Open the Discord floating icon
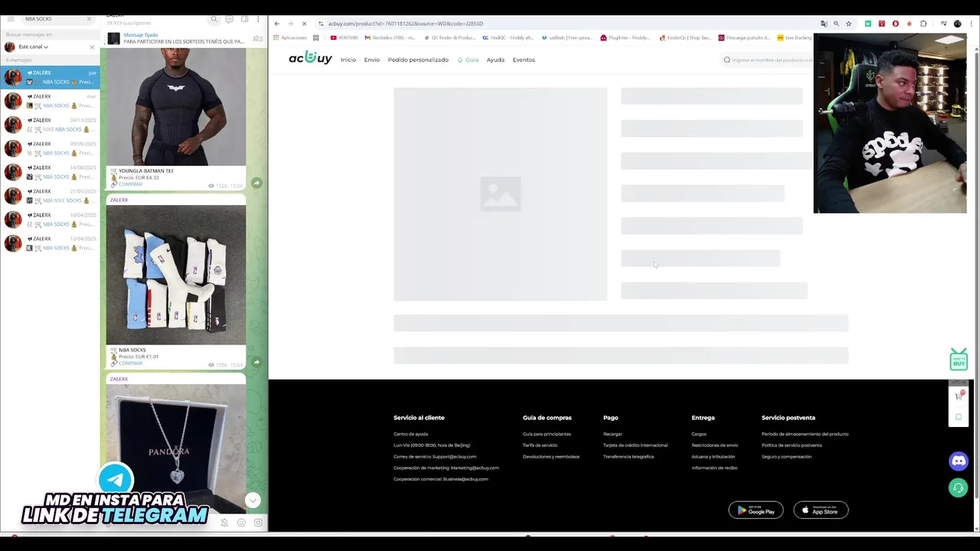This screenshot has height=551, width=980. [x=959, y=461]
